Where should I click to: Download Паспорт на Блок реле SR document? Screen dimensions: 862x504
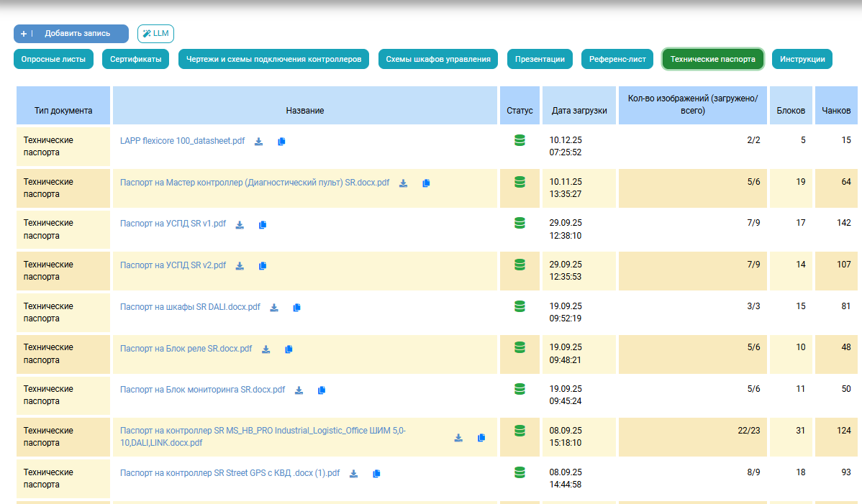[x=266, y=349]
